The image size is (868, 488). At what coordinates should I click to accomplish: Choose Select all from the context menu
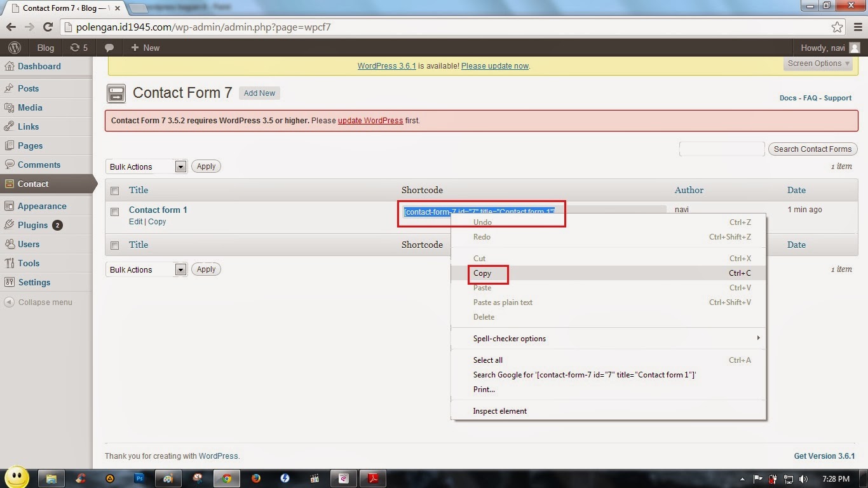pos(608,360)
